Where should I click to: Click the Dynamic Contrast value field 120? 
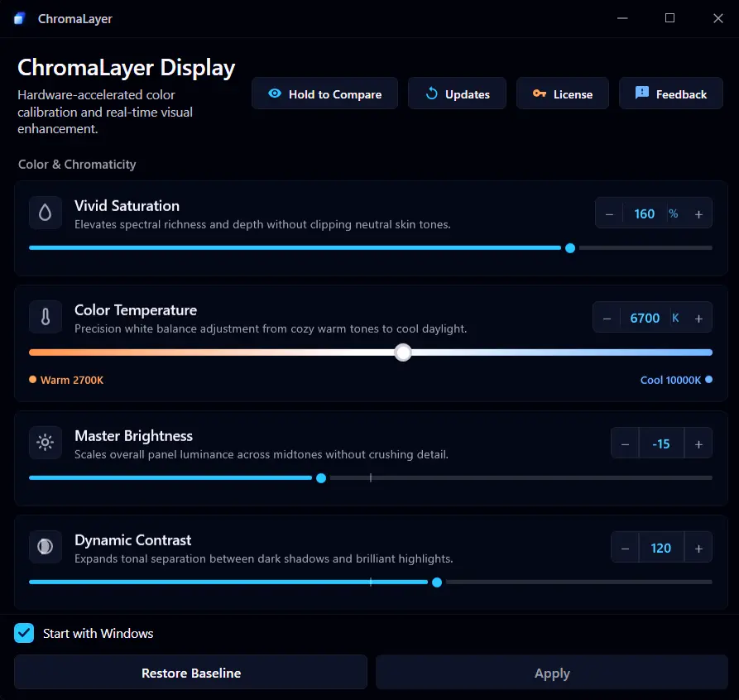tap(660, 549)
